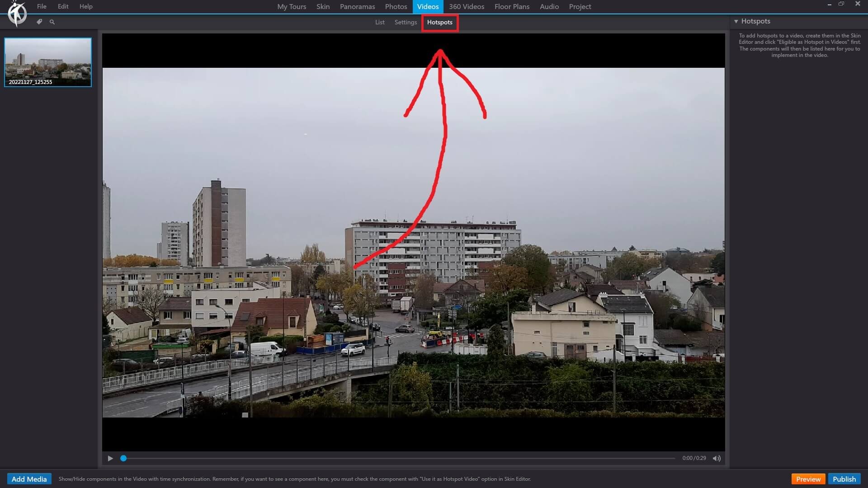868x488 pixels.
Task: Open the Project menu icon
Action: [x=580, y=7]
